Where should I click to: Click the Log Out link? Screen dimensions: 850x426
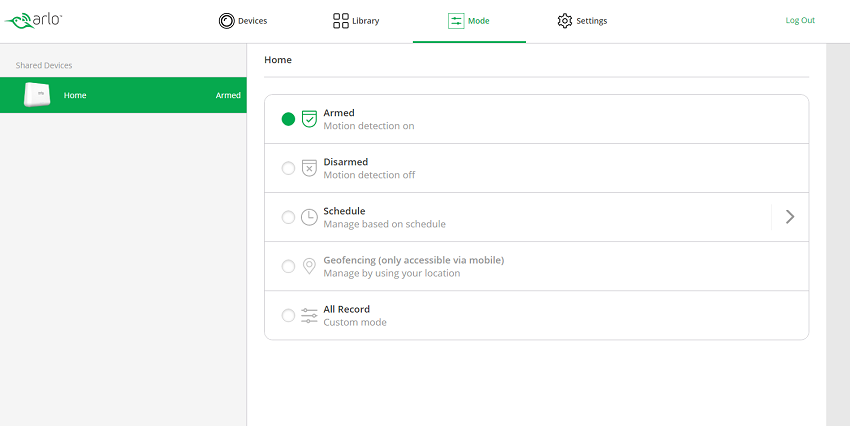(800, 20)
